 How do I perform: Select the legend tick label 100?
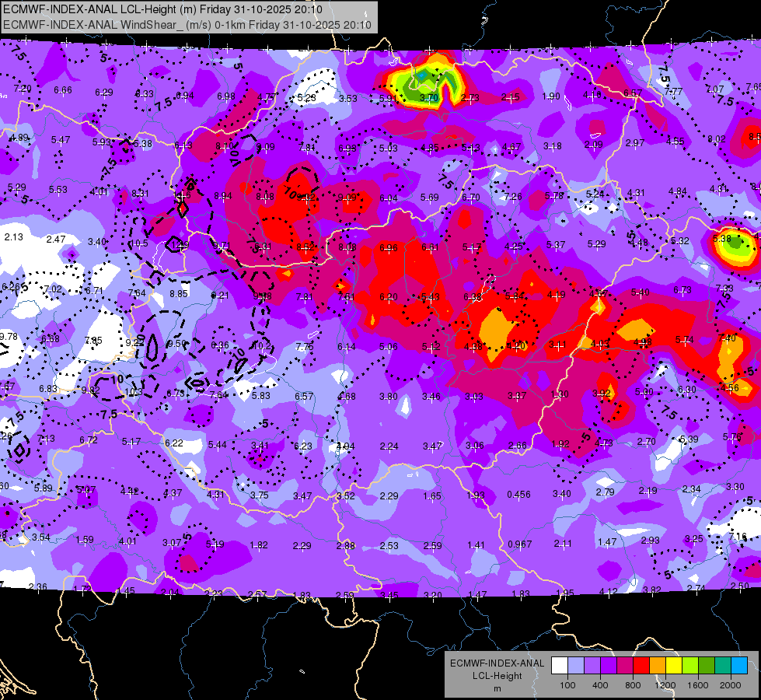pos(567,685)
